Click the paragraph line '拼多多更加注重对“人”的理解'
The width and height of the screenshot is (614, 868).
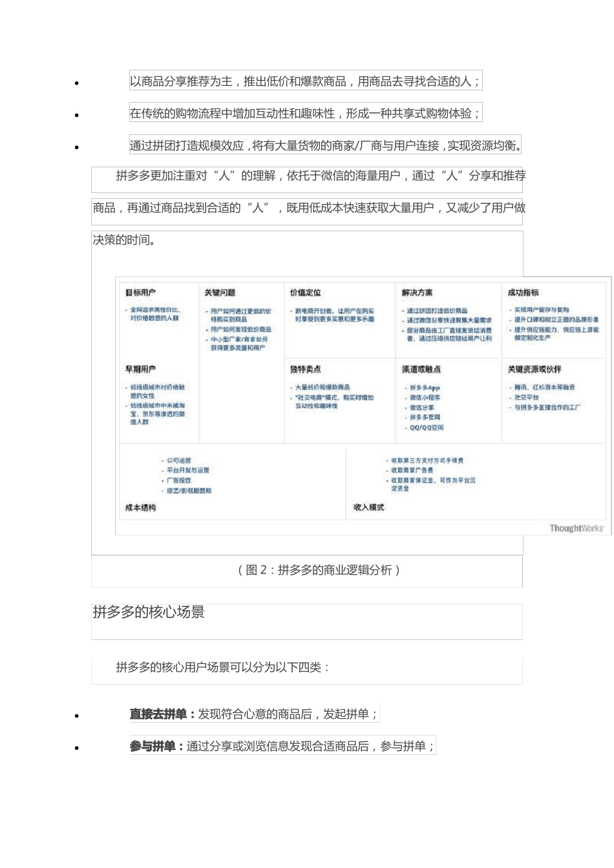pyautogui.click(x=321, y=176)
